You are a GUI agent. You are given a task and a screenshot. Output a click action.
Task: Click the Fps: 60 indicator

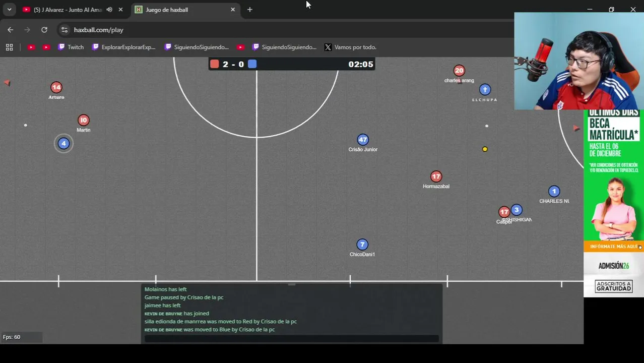coord(12,337)
